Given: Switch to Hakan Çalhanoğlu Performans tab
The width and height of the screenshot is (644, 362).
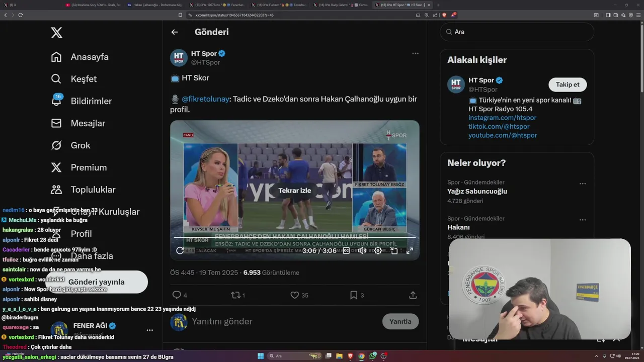Looking at the screenshot, I should pyautogui.click(x=155, y=5).
